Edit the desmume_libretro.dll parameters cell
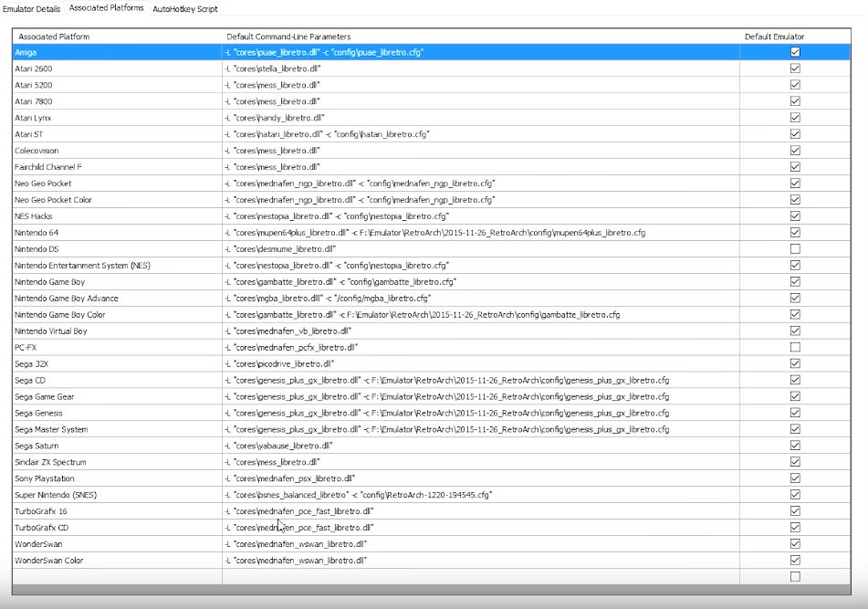 (x=480, y=248)
